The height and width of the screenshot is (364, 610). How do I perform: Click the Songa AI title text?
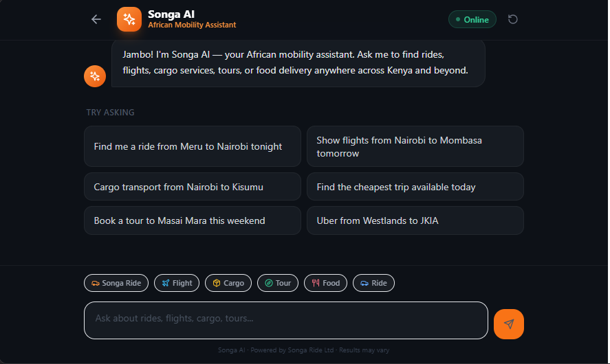point(171,14)
